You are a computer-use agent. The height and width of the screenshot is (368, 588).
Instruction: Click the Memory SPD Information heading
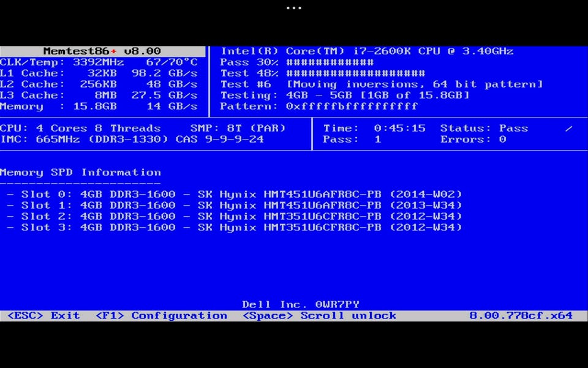[80, 173]
